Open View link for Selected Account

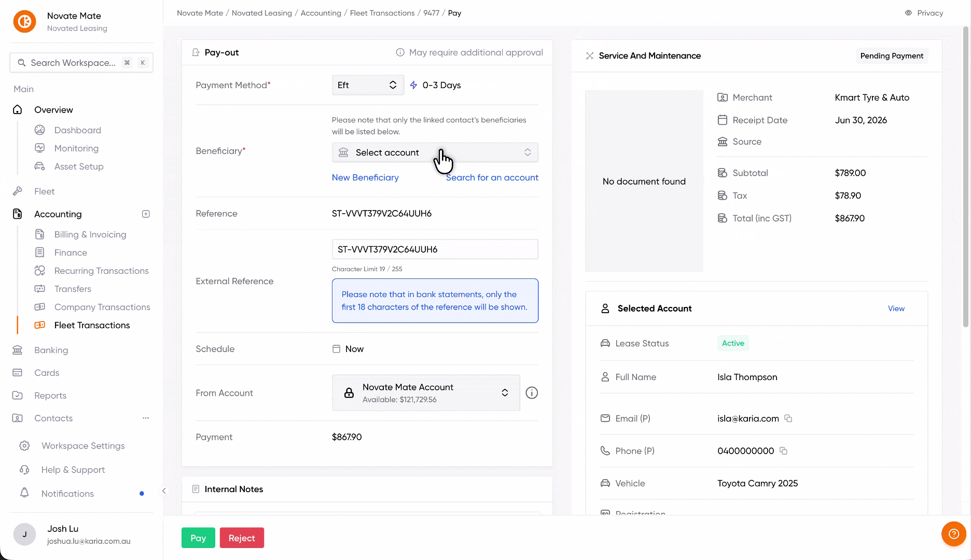[896, 309]
